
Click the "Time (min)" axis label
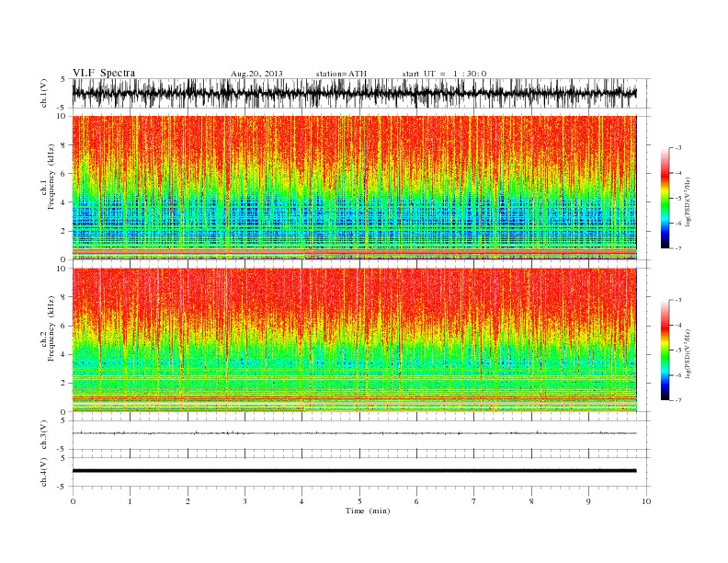coord(368,511)
